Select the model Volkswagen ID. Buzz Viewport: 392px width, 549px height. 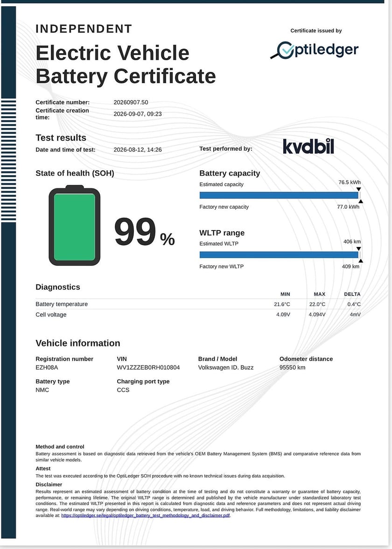(x=226, y=368)
